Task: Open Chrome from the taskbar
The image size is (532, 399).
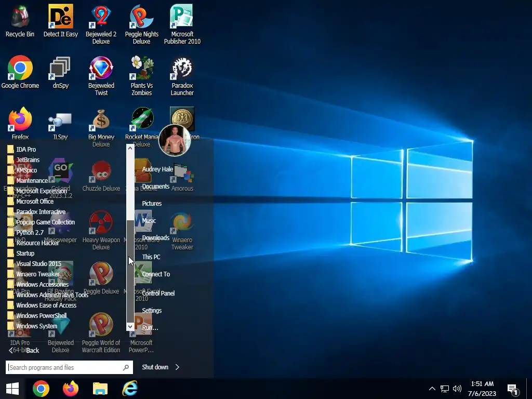Action: pyautogui.click(x=41, y=389)
